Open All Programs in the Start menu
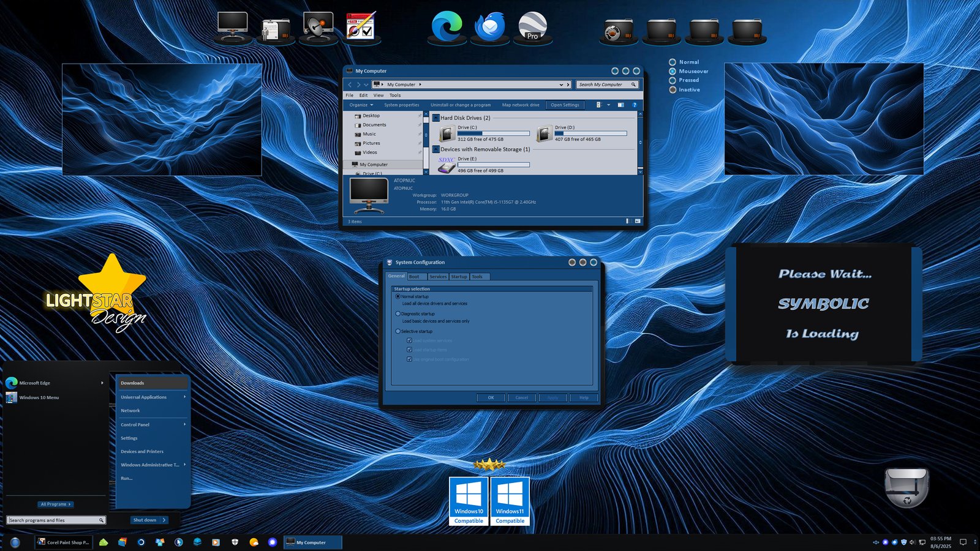The image size is (980, 551). coord(56,504)
